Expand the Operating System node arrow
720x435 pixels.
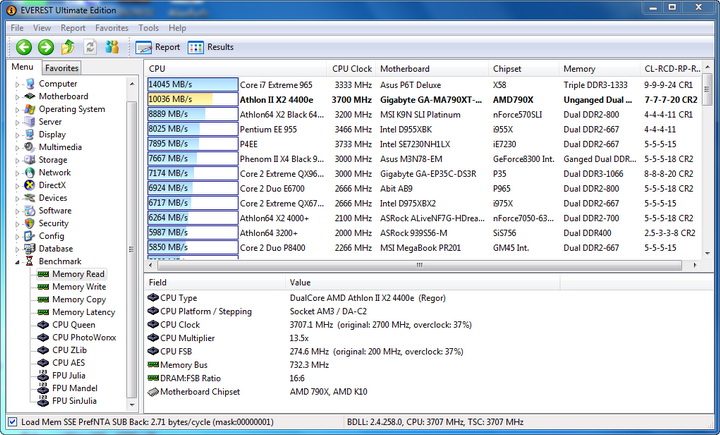(x=17, y=110)
